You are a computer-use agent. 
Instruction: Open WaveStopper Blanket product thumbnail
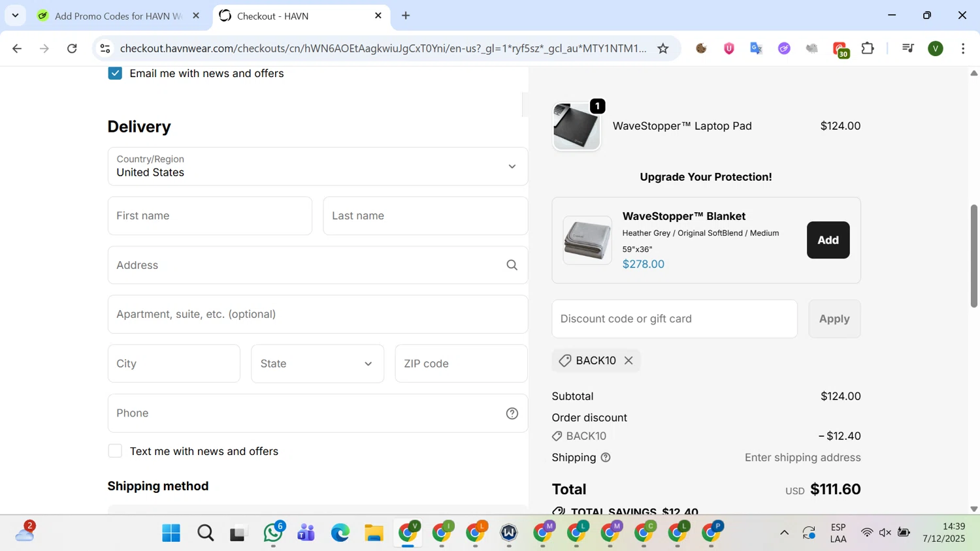tap(587, 240)
